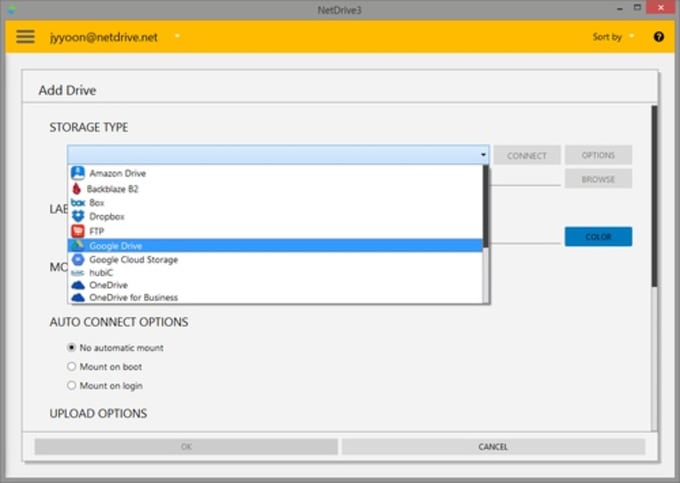Minimize the NetDrive3 window
680x483 pixels.
point(620,9)
